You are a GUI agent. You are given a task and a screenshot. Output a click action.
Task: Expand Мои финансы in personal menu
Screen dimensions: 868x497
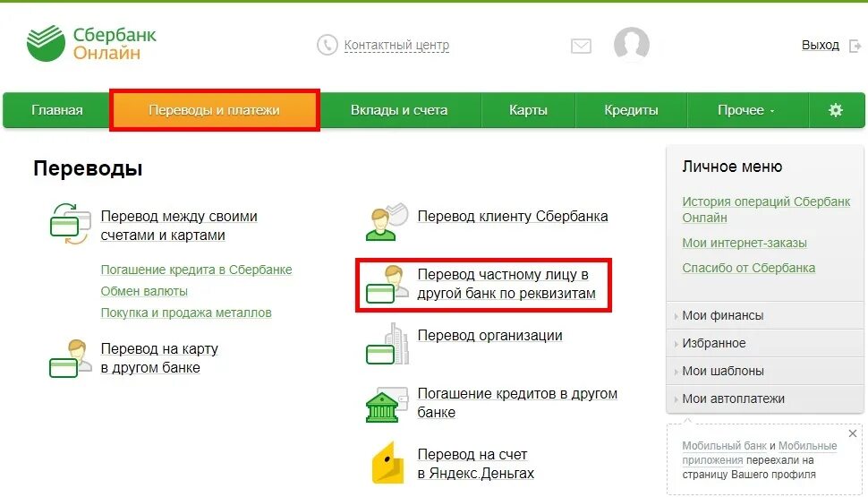click(x=765, y=315)
